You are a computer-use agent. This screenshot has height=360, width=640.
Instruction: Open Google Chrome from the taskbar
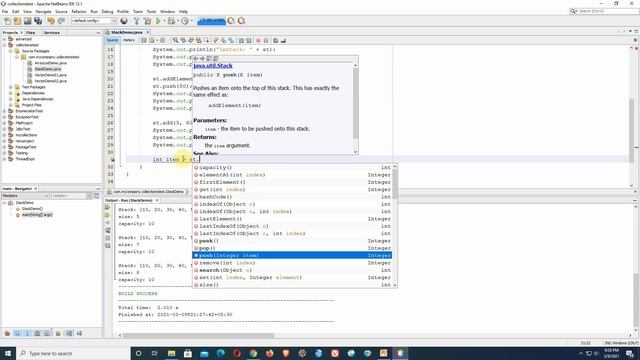pyautogui.click(x=253, y=353)
